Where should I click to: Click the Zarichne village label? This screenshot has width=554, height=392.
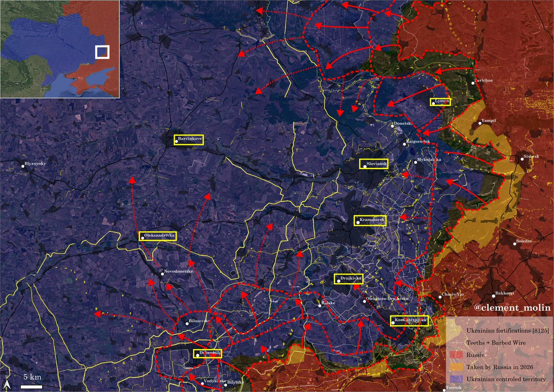tap(484, 80)
